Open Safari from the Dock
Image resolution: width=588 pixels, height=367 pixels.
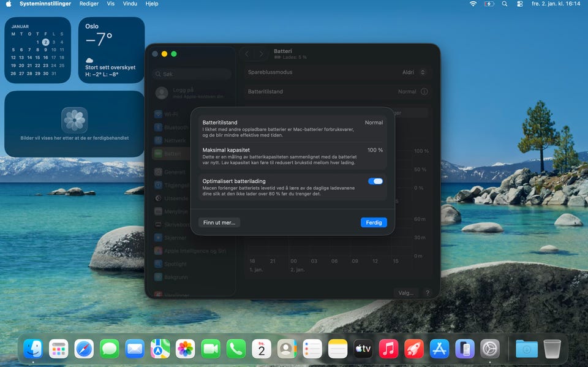pyautogui.click(x=84, y=349)
